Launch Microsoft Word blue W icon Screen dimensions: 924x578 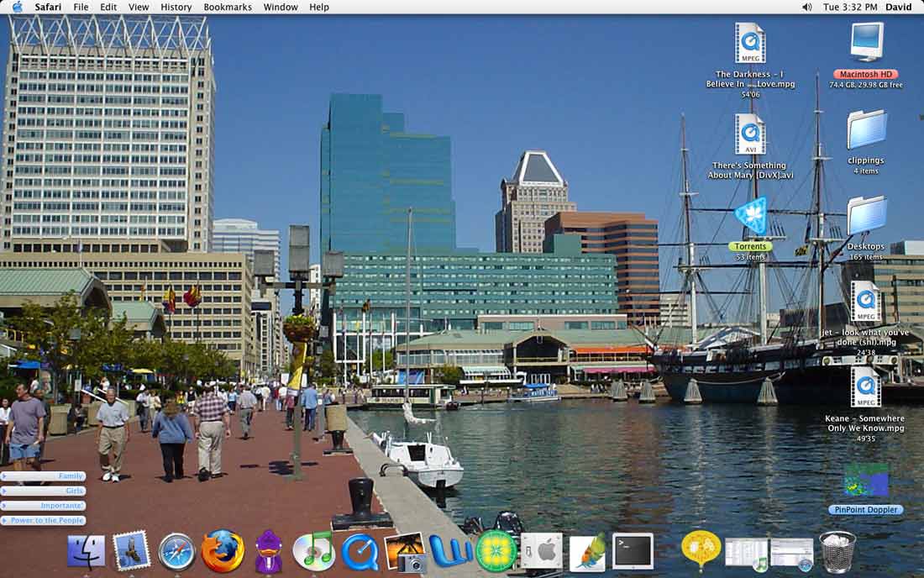pyautogui.click(x=451, y=552)
